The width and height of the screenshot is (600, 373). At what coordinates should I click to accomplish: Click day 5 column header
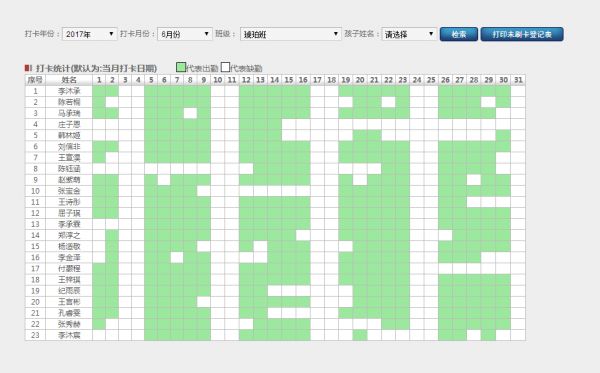151,80
